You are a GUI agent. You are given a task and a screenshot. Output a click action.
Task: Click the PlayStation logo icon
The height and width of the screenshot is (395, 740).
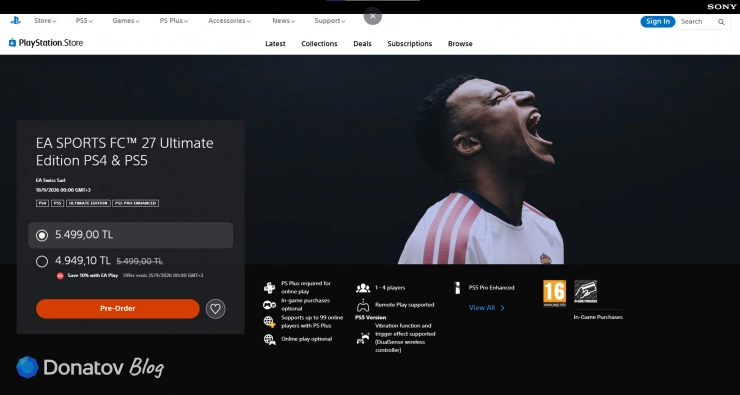(15, 20)
